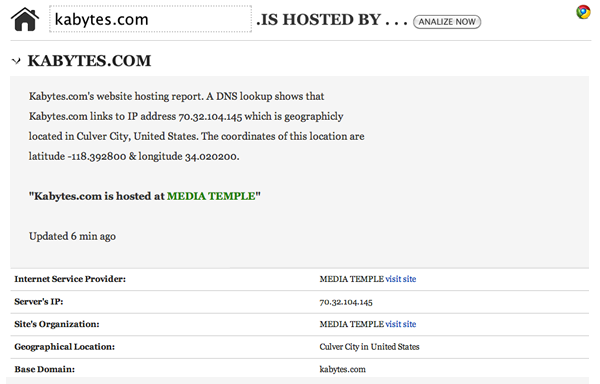
Task: Click the Internet Service Provider label
Action: (x=70, y=279)
